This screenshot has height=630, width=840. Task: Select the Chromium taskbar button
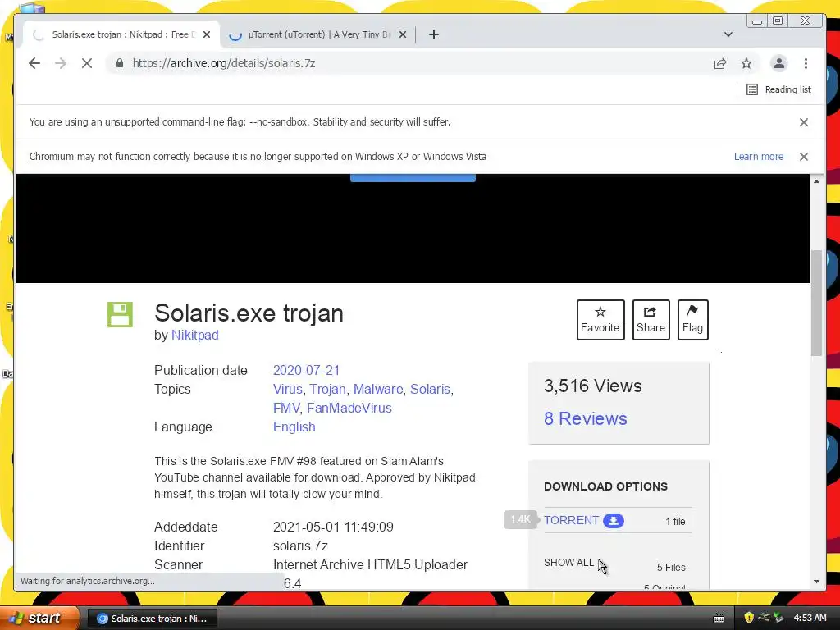pyautogui.click(x=152, y=619)
